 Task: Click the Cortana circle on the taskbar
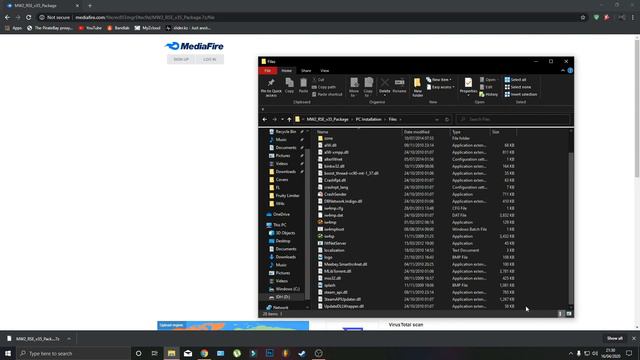click(x=138, y=353)
